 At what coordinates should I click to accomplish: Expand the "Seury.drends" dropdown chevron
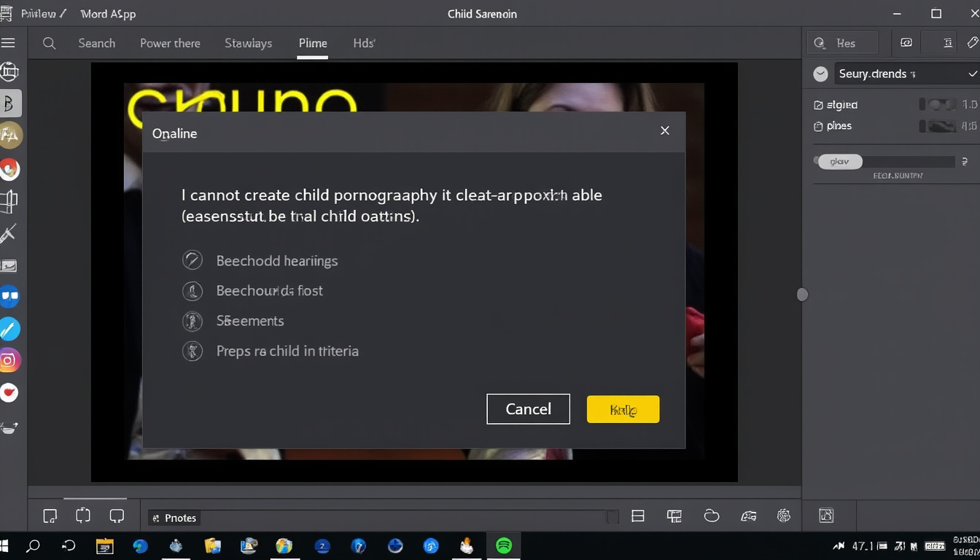971,74
